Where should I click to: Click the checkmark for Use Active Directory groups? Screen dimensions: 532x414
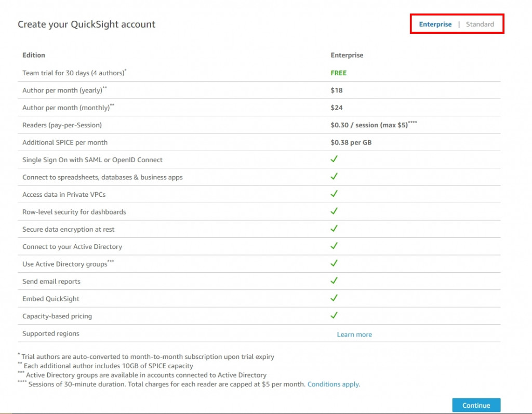tap(334, 263)
